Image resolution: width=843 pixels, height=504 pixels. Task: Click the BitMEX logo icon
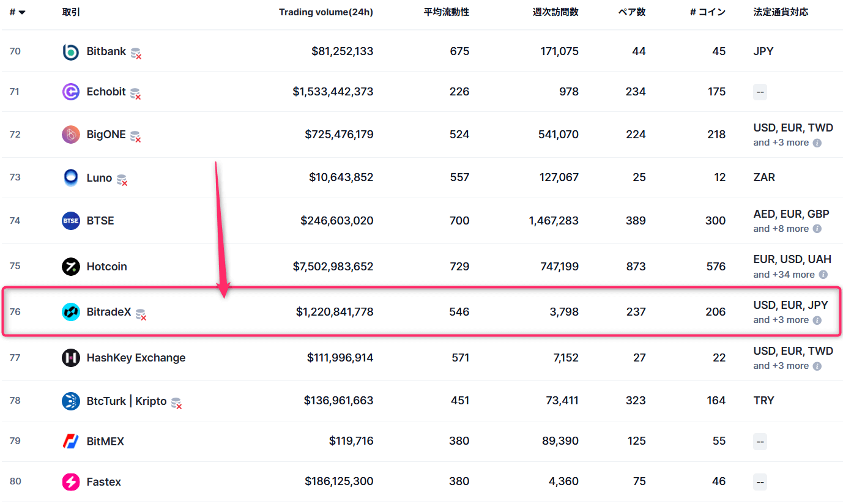pyautogui.click(x=71, y=441)
